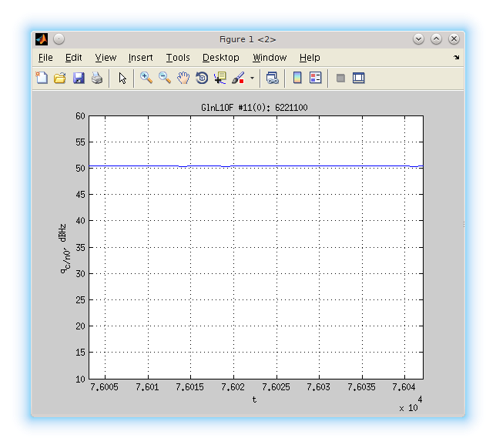The width and height of the screenshot is (496, 448).
Task: Print the figure using the printer icon
Action: point(97,78)
